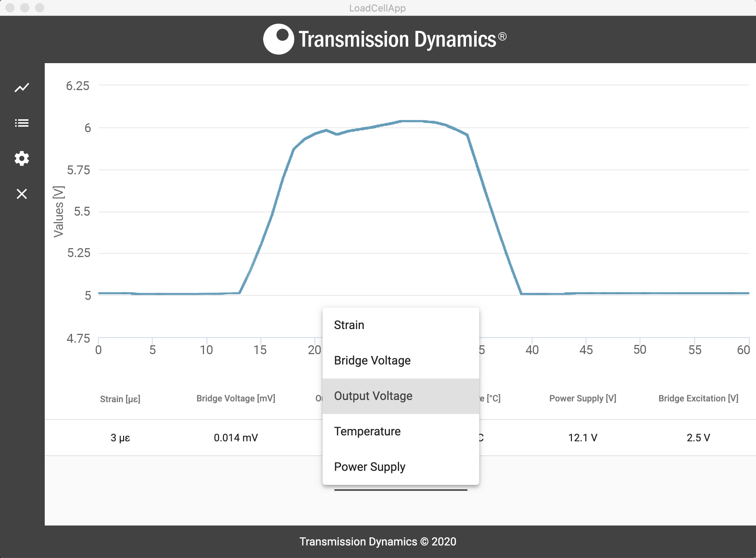Select Temperature from the open dropdown
This screenshot has height=558, width=756.
pyautogui.click(x=367, y=431)
